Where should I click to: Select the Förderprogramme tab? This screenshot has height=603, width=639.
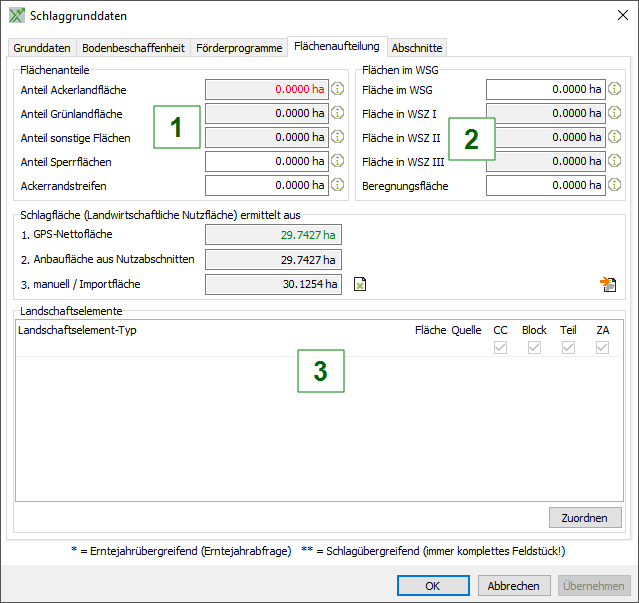point(238,48)
